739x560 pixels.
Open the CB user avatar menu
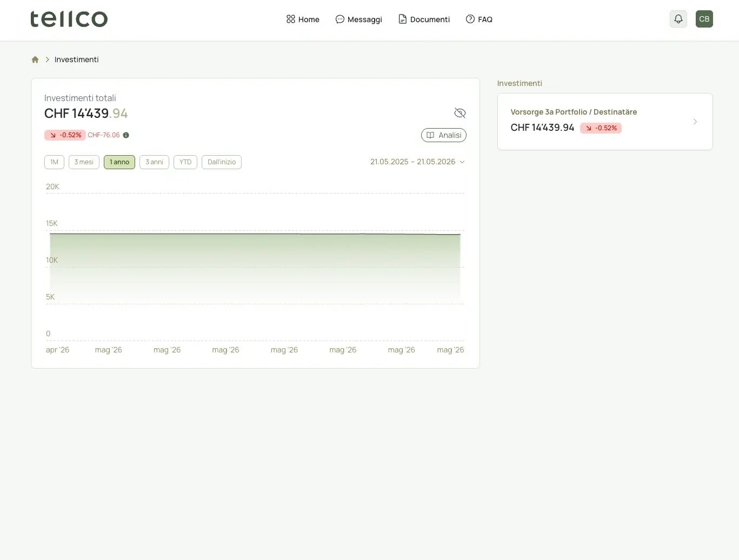coord(704,19)
